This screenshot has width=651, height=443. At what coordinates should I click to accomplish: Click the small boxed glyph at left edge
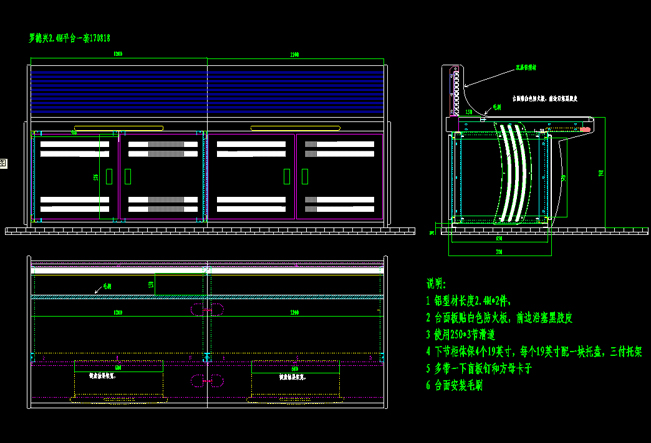pyautogui.click(x=3, y=162)
